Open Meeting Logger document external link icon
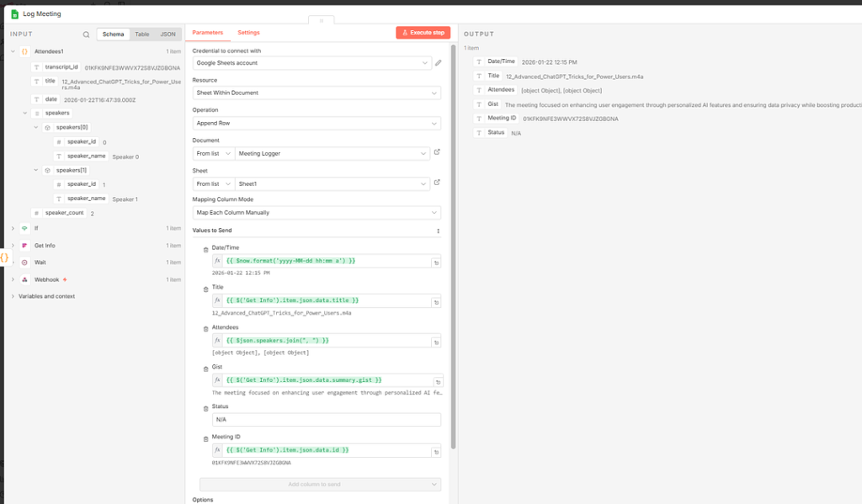This screenshot has width=862, height=504. coord(437,152)
